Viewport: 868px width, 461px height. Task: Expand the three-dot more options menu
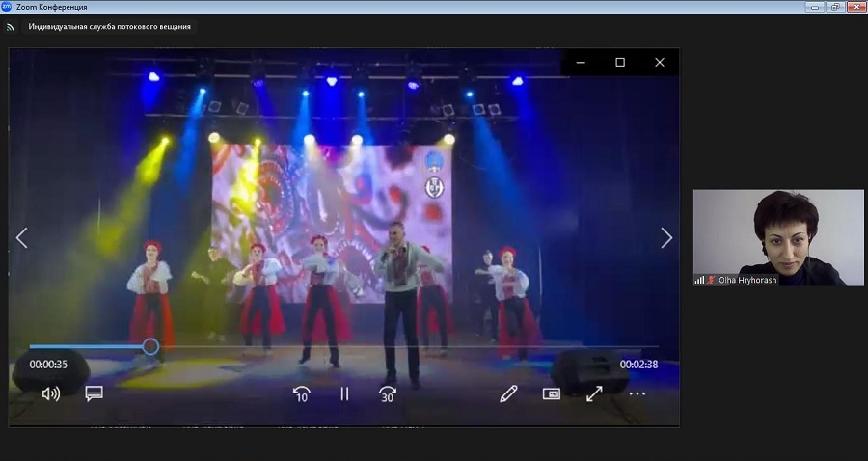click(637, 393)
